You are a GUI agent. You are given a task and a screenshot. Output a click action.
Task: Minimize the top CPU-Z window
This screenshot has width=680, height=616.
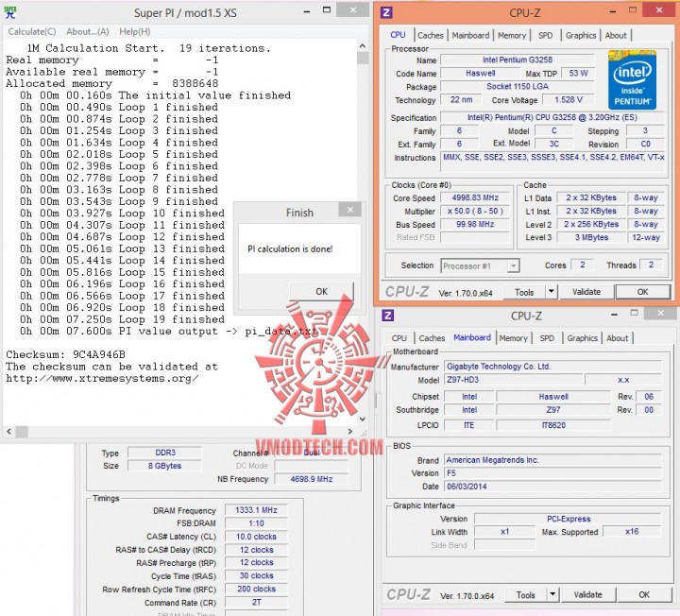click(x=613, y=10)
